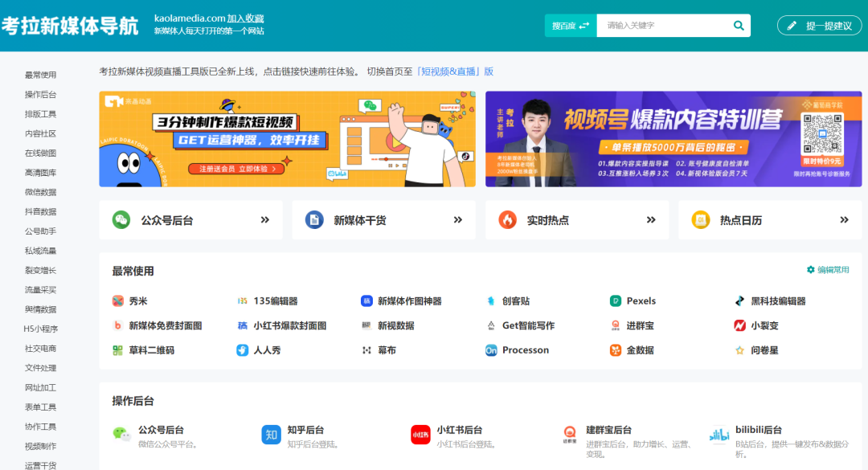Click the Processon icon
This screenshot has height=470, width=868.
click(x=491, y=349)
